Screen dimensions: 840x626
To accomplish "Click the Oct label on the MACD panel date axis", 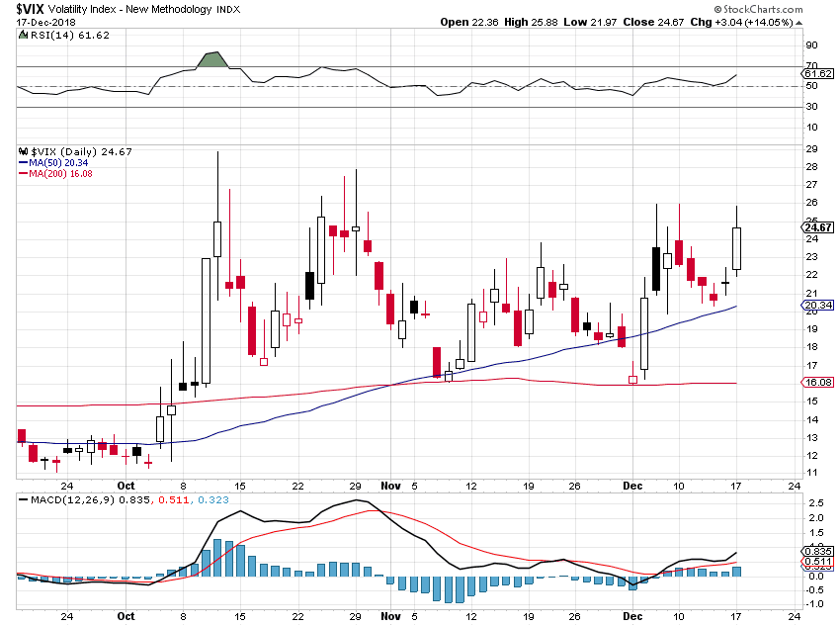I will (126, 616).
